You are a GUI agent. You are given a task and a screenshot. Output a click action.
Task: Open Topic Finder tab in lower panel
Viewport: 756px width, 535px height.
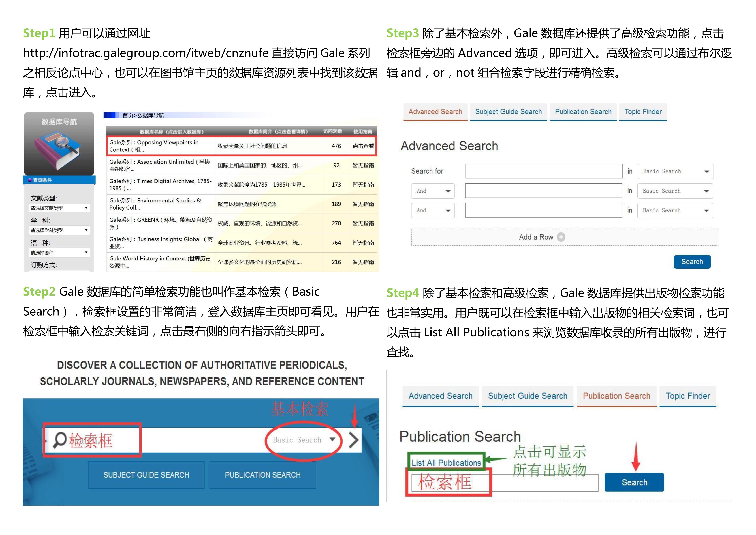pos(688,396)
